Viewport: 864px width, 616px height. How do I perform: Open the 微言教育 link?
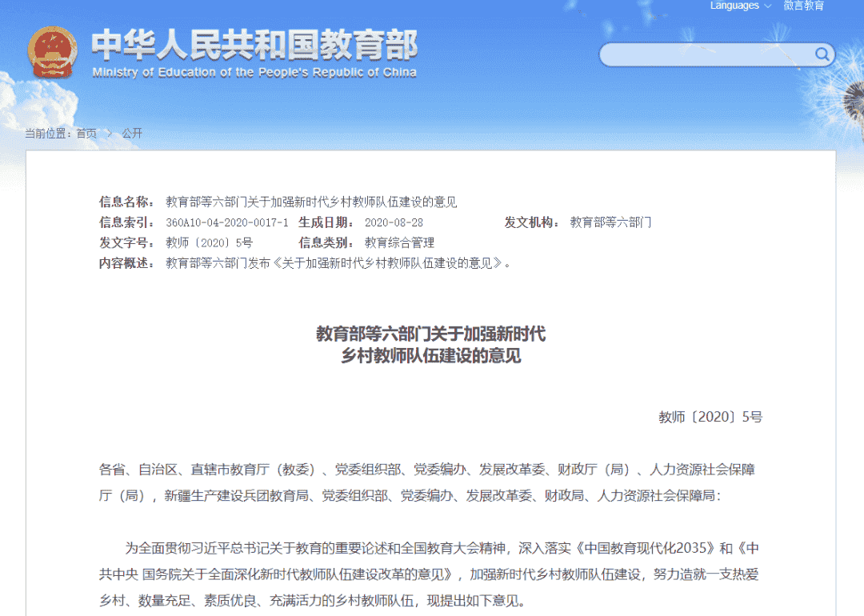coord(803,6)
